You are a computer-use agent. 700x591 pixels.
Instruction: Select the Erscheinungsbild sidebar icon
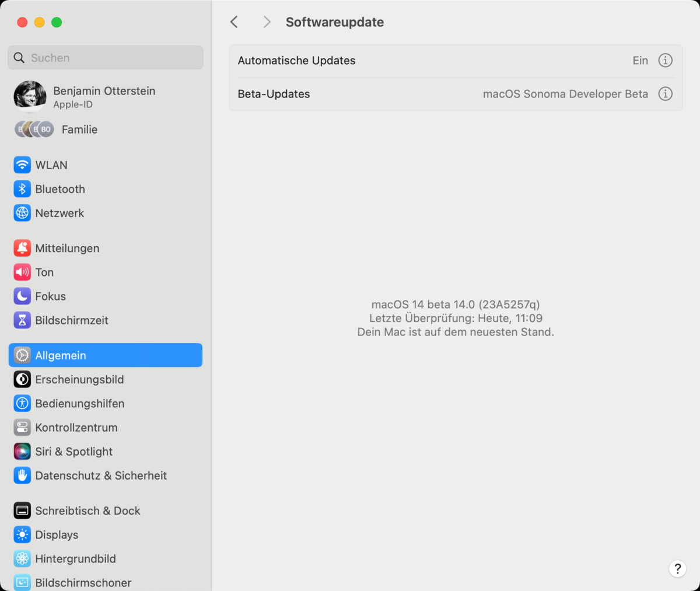tap(22, 379)
